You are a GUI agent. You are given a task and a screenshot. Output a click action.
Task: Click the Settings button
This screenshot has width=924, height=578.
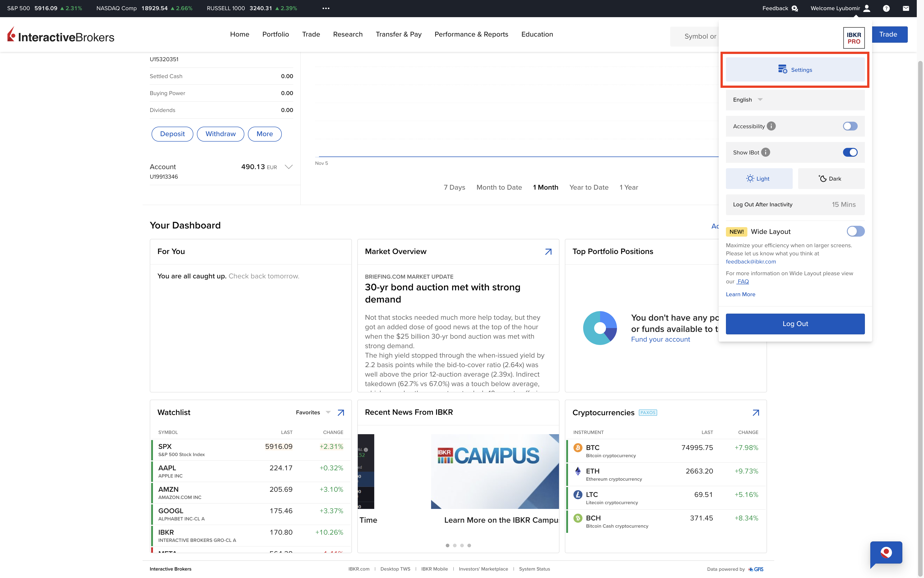click(x=795, y=70)
